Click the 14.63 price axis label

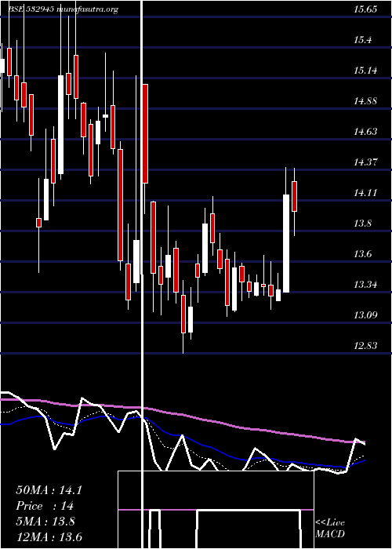coord(365,132)
